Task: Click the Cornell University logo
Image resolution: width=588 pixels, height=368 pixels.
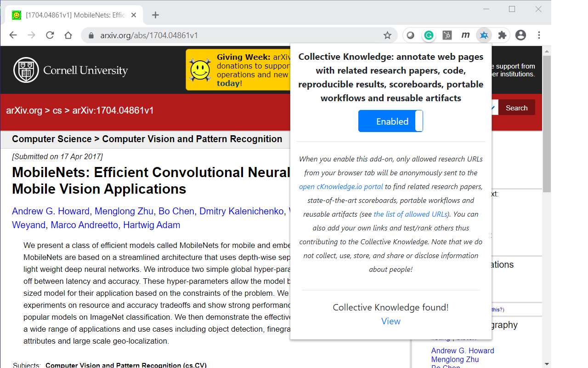Action: (70, 70)
